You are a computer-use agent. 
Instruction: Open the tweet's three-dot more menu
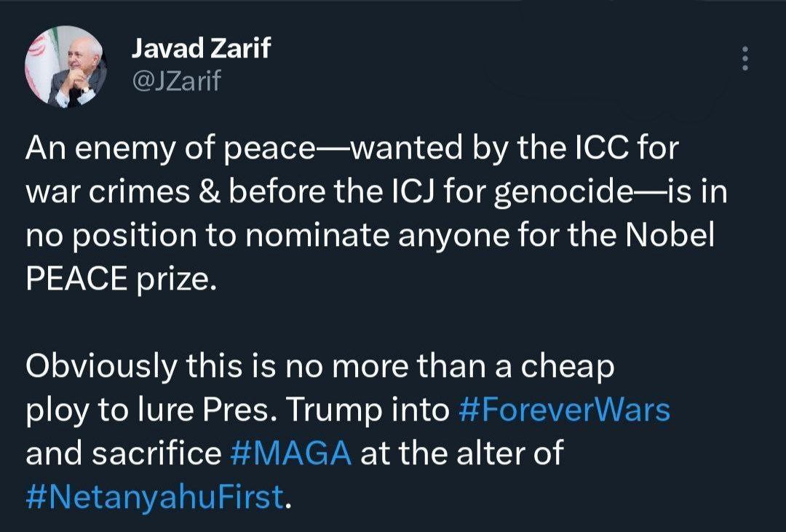[743, 58]
